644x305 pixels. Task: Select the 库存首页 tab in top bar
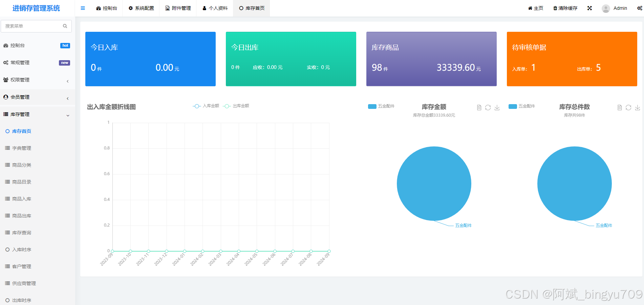(252, 8)
